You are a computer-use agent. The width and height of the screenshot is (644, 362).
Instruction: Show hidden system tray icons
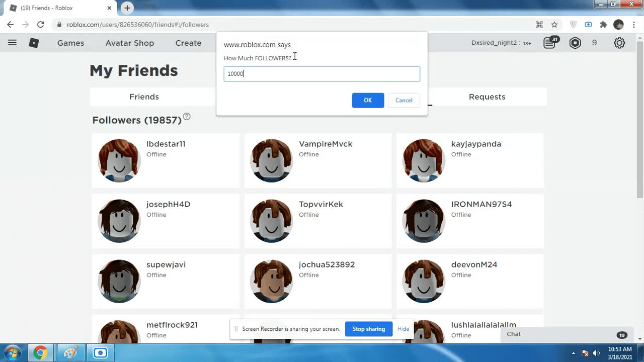tap(574, 353)
